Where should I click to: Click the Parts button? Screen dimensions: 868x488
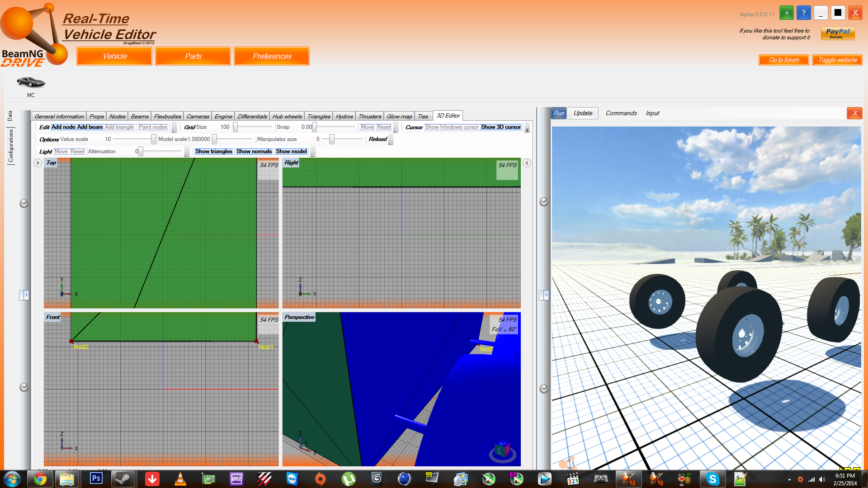[x=193, y=56]
